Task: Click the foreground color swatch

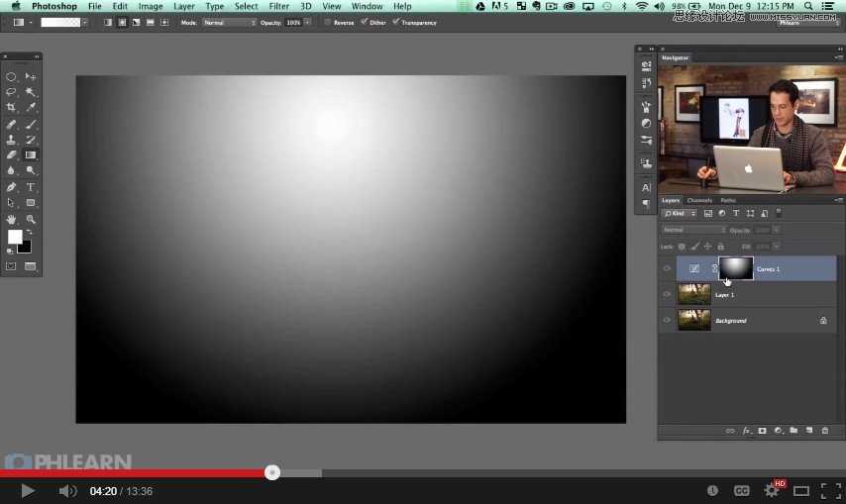Action: pos(15,237)
